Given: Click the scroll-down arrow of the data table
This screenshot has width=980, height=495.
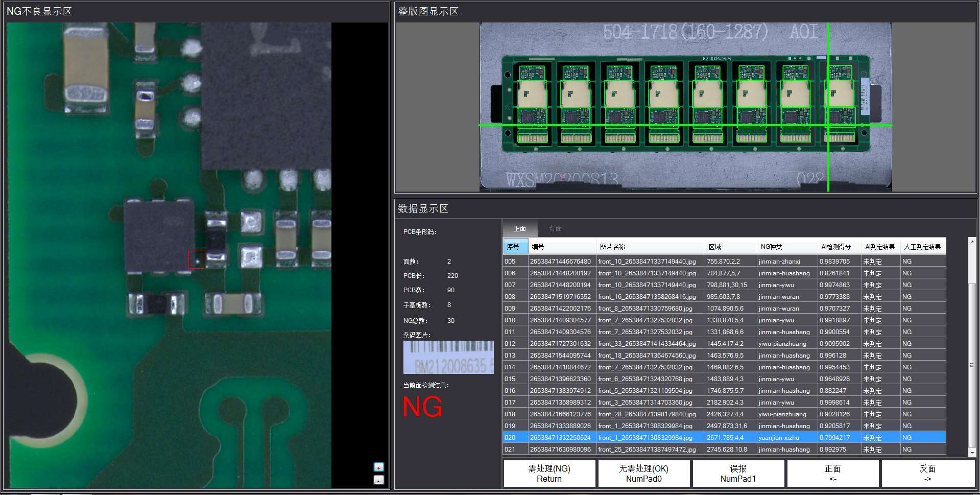Looking at the screenshot, I should tap(972, 452).
